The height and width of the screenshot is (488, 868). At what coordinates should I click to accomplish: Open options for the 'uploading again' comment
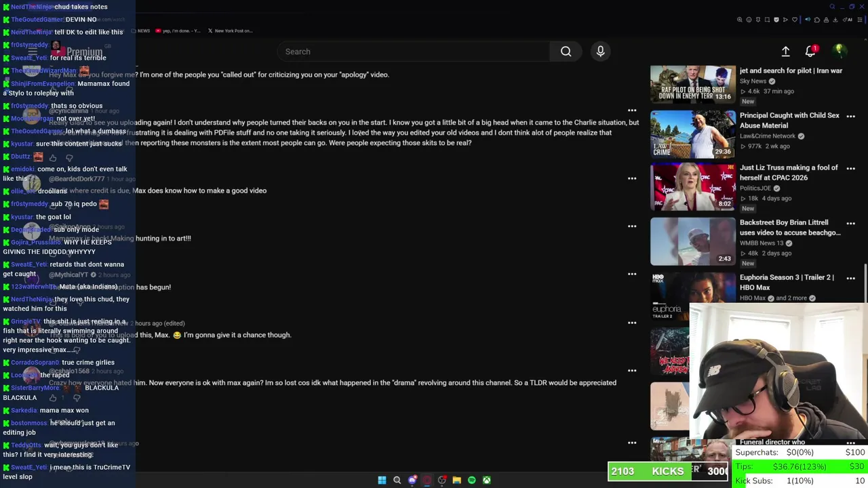click(632, 110)
